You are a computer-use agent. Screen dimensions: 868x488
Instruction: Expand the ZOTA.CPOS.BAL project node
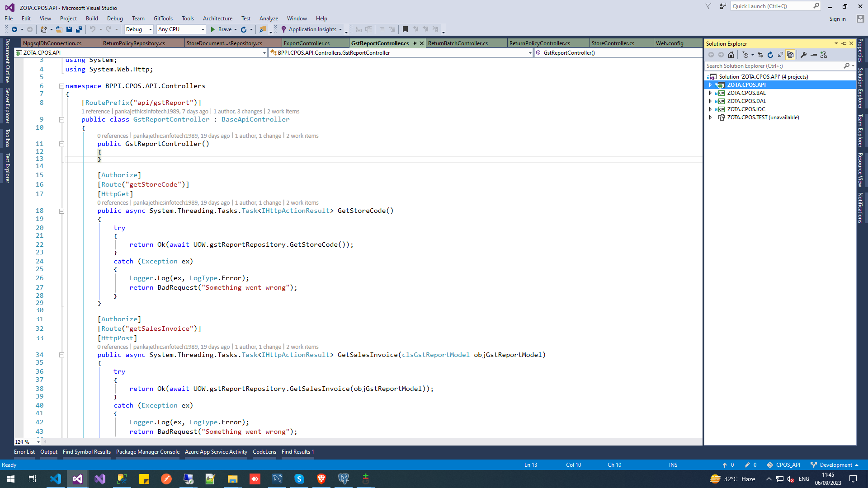pos(710,93)
